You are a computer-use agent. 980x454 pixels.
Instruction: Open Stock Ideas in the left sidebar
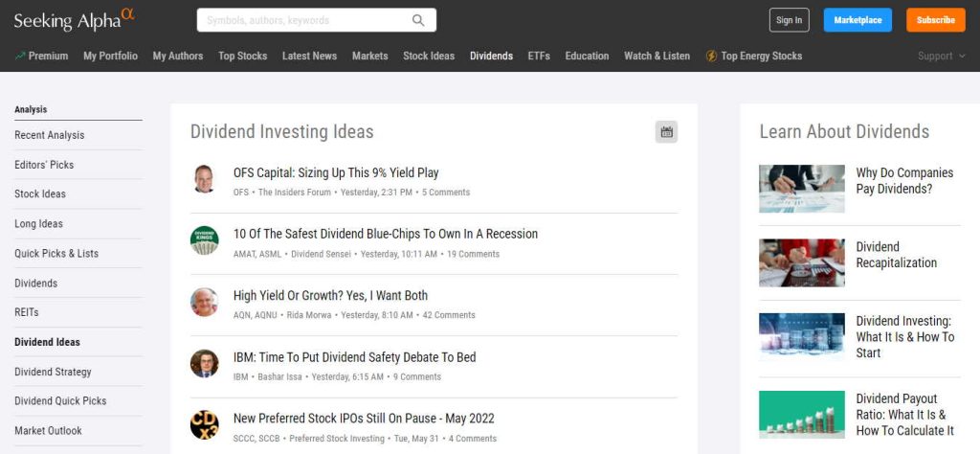(40, 193)
